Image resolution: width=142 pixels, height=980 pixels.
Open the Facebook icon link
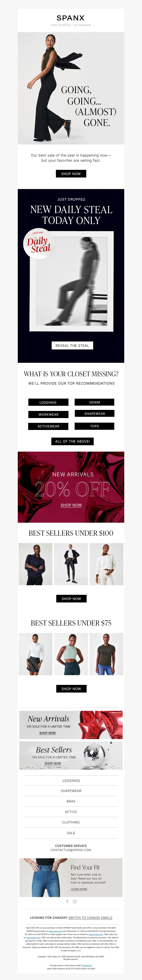point(67,902)
